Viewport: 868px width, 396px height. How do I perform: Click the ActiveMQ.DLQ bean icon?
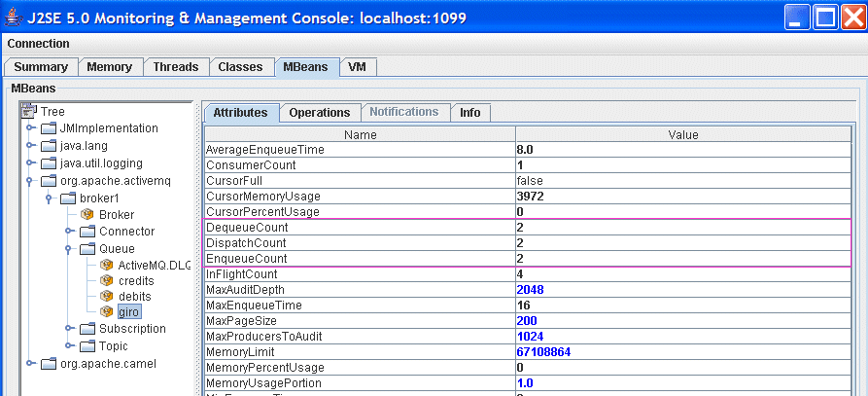107,265
